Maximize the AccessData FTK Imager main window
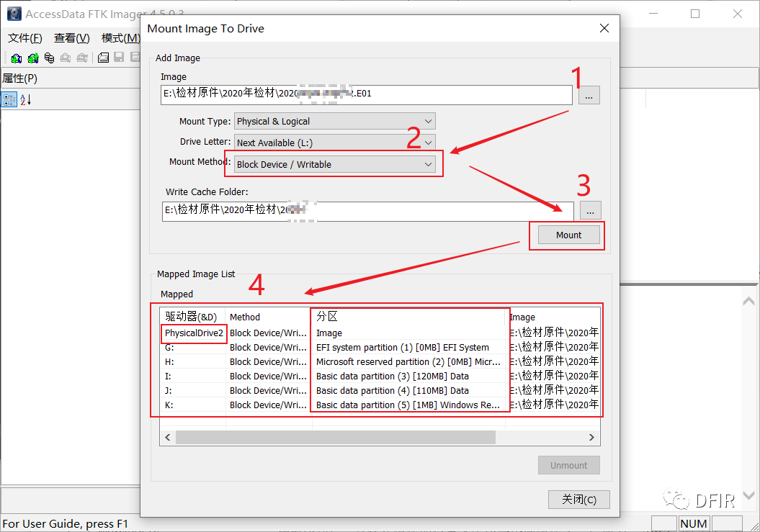 point(695,14)
